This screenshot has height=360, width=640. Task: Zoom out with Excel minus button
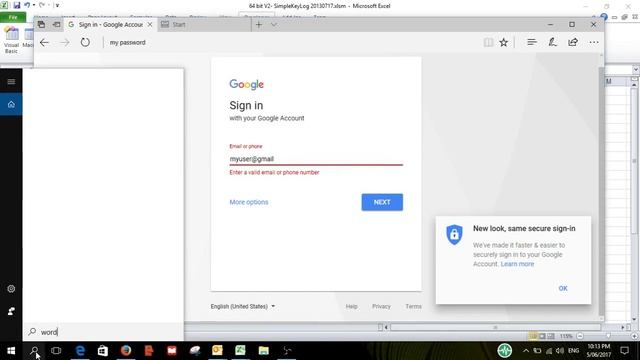580,336
